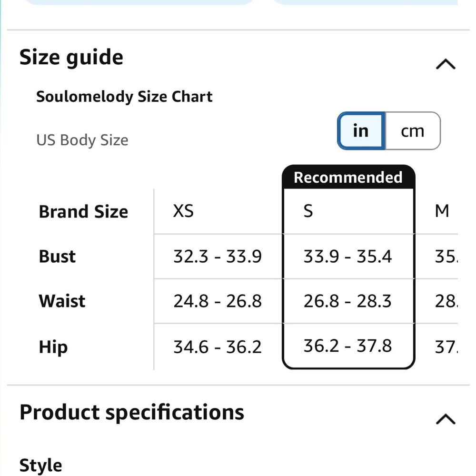This screenshot has width=476, height=476.
Task: Click the Recommended badge above size S
Action: [348, 177]
